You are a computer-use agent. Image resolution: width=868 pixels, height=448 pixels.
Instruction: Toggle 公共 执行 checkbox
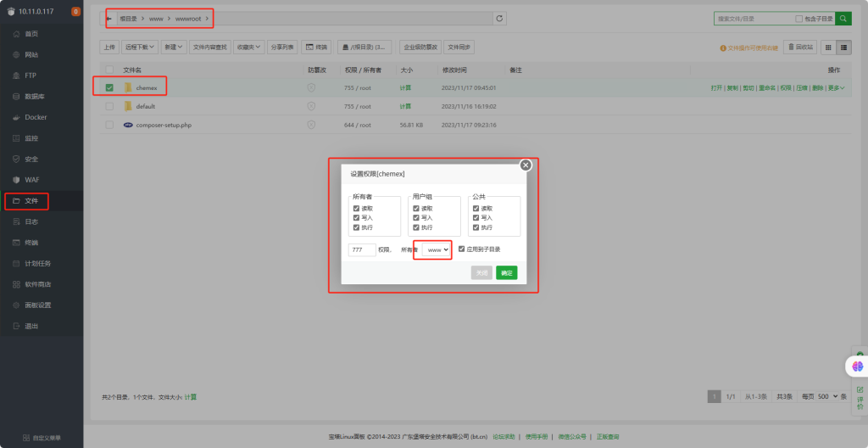[x=476, y=227]
